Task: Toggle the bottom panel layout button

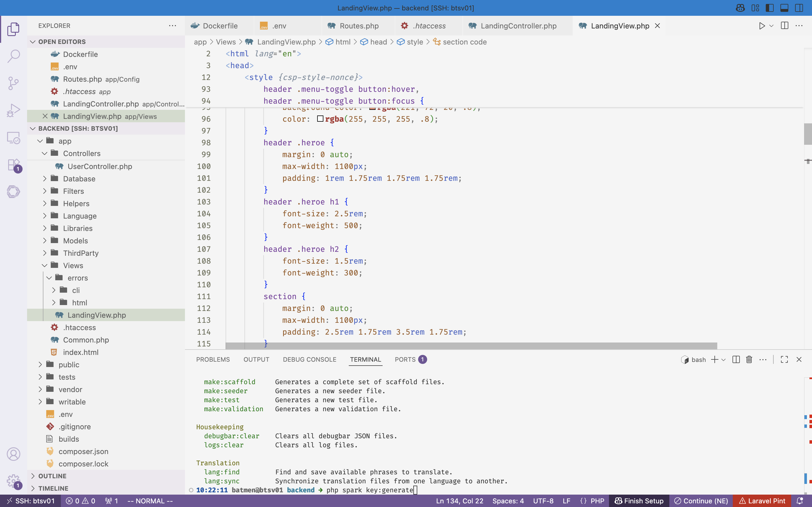Action: pos(784,8)
